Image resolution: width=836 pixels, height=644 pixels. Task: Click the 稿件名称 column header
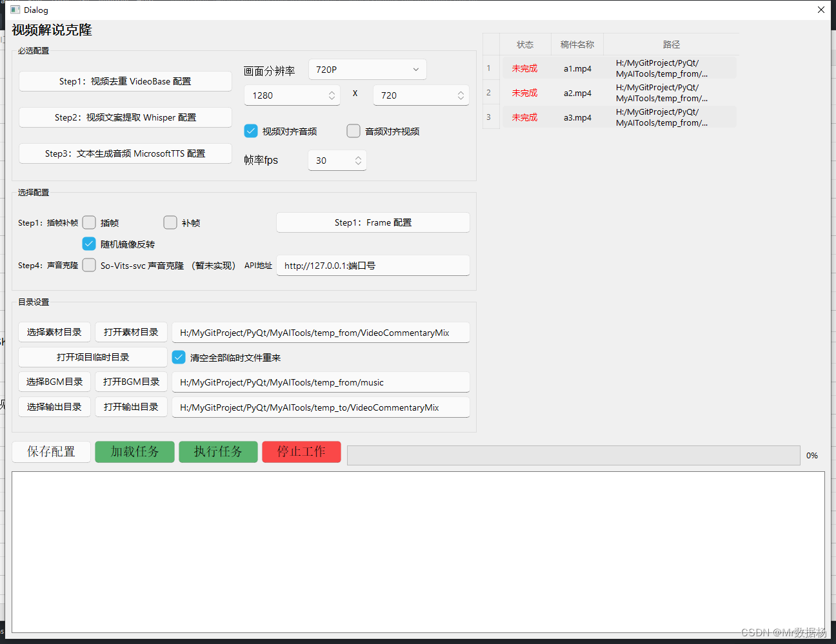(577, 44)
